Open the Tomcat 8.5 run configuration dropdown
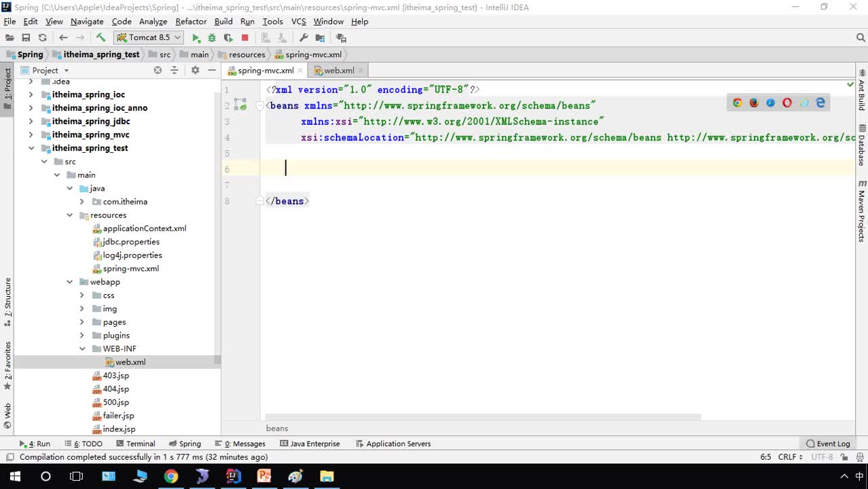The image size is (868, 489). [149, 38]
